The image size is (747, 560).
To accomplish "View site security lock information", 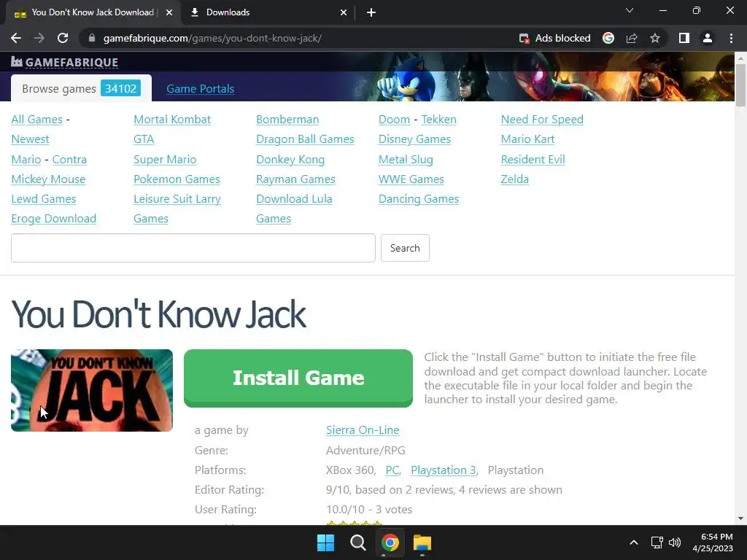I will click(91, 38).
